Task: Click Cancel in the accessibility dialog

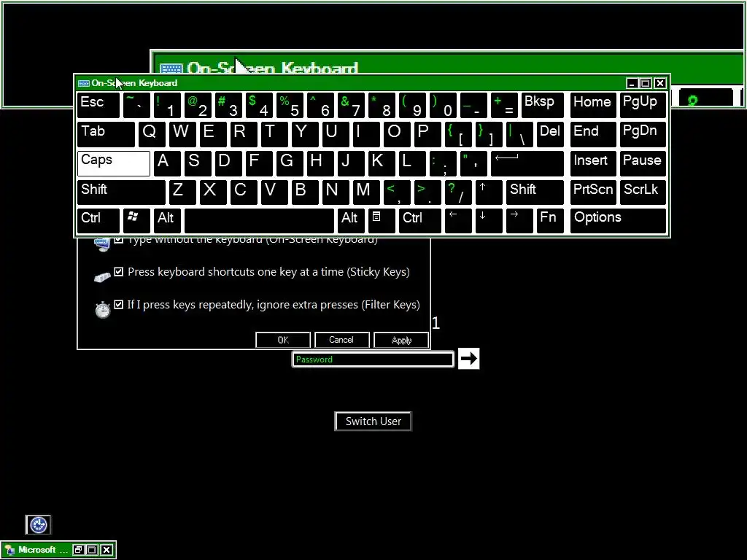Action: (x=341, y=340)
